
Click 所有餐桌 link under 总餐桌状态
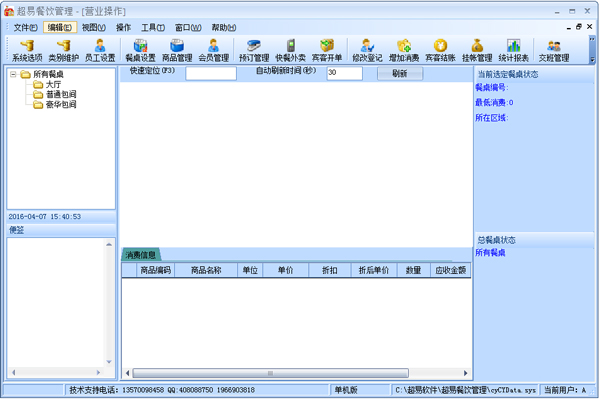tap(490, 252)
